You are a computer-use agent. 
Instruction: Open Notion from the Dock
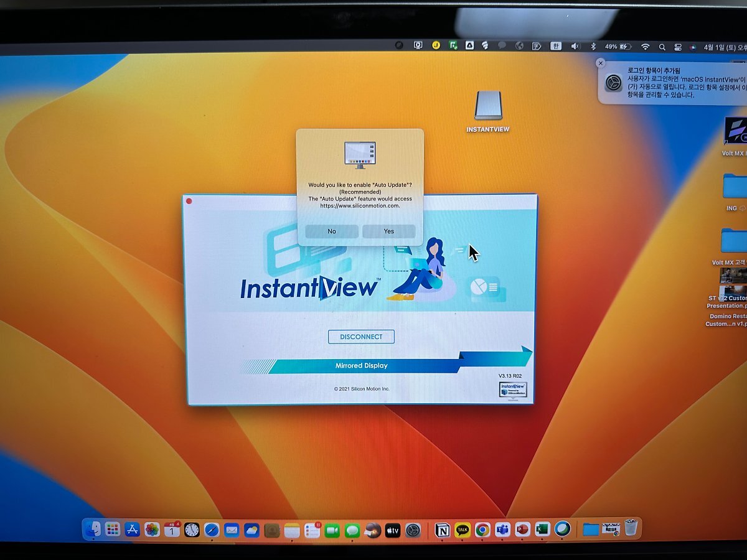tap(443, 530)
